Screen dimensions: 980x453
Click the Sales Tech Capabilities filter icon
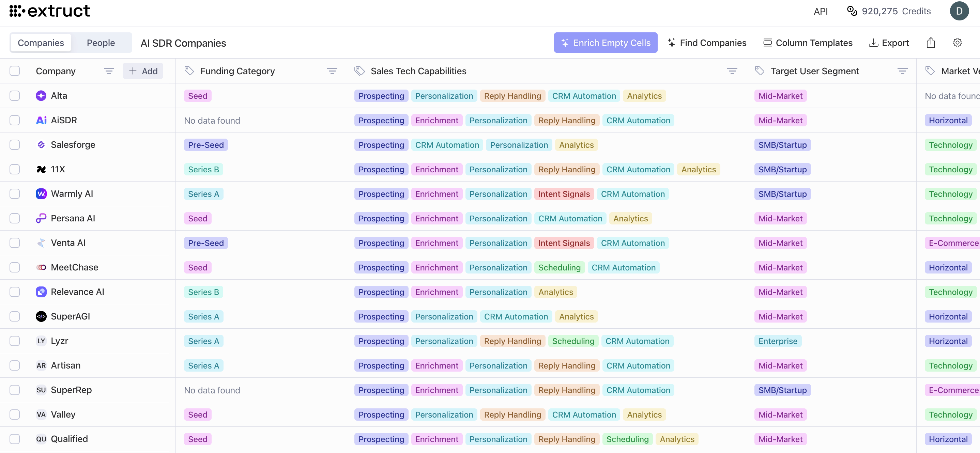[x=732, y=71]
